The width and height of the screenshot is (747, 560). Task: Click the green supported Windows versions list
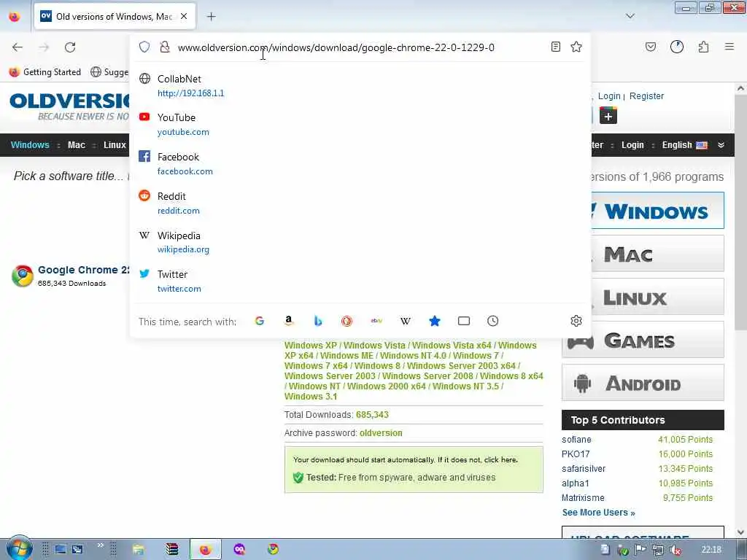tap(414, 370)
